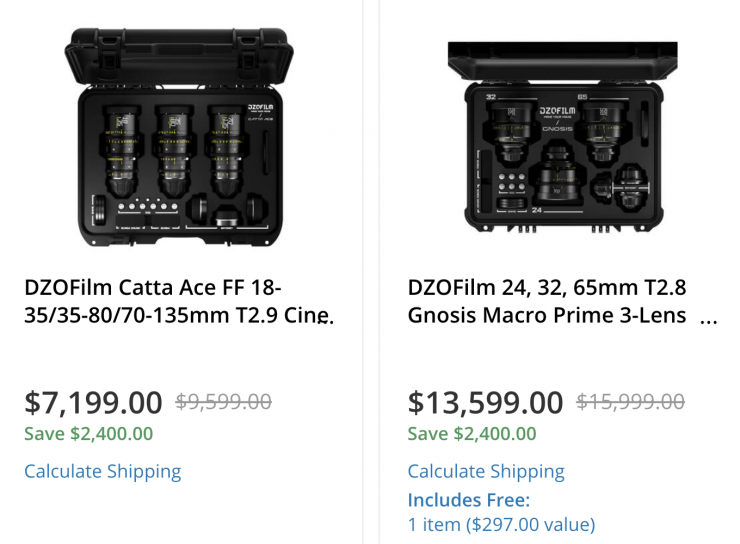Select the crossed-out $15,999.00 original price
This screenshot has height=544, width=740.
click(x=631, y=402)
